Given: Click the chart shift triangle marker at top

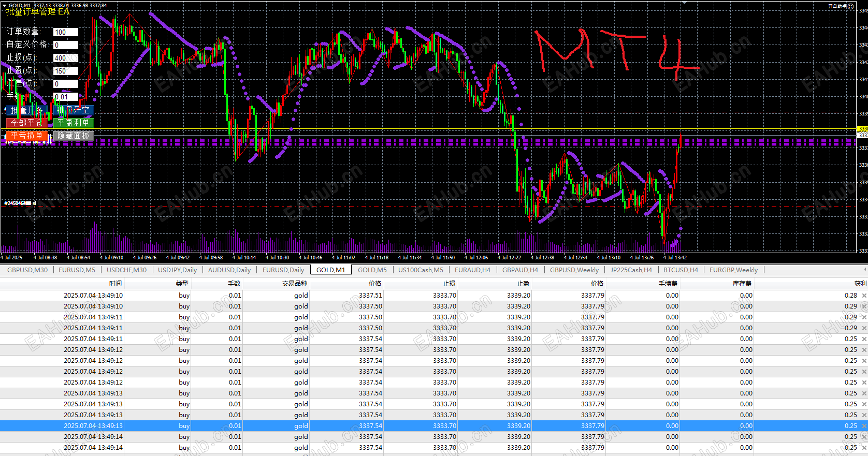Looking at the screenshot, I should tap(684, 3).
